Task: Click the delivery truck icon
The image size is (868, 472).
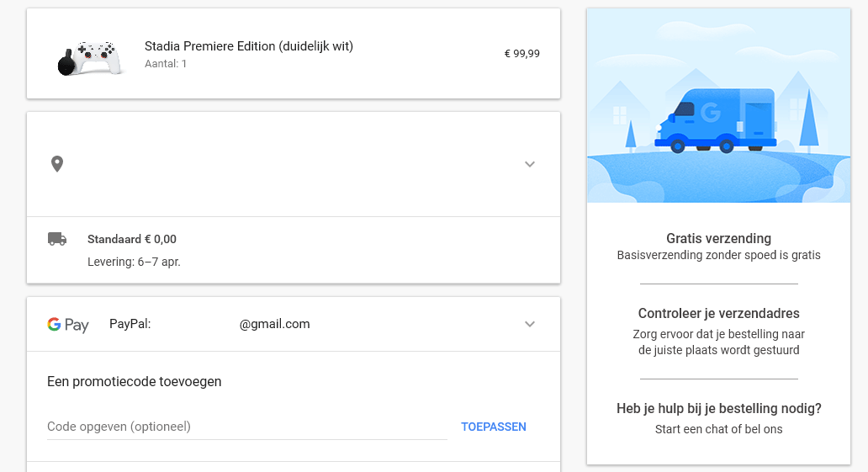Action: [57, 239]
